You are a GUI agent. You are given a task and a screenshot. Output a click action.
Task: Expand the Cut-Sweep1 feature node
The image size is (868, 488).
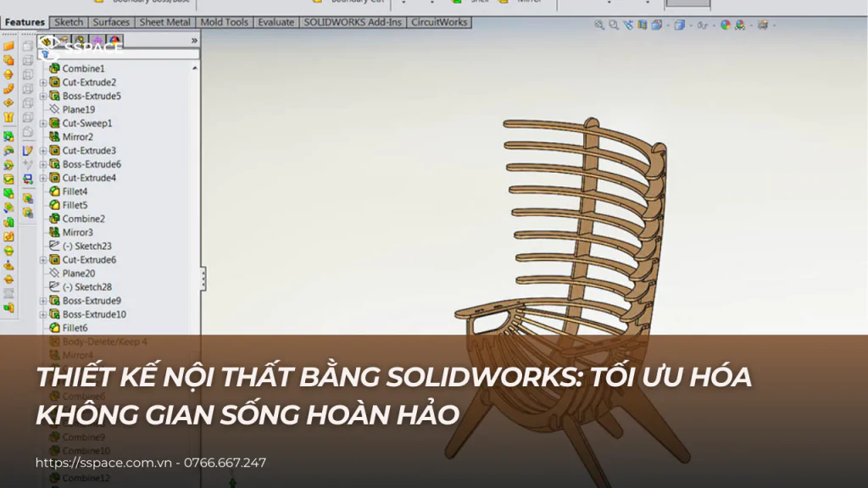pyautogui.click(x=43, y=124)
